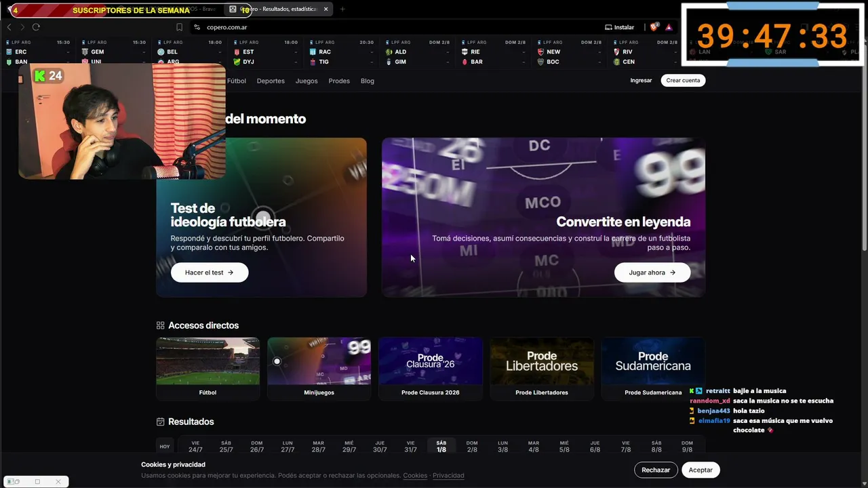Screen dimensions: 868x488
Task: Open the BEL vs ARG match
Action: pos(189,52)
